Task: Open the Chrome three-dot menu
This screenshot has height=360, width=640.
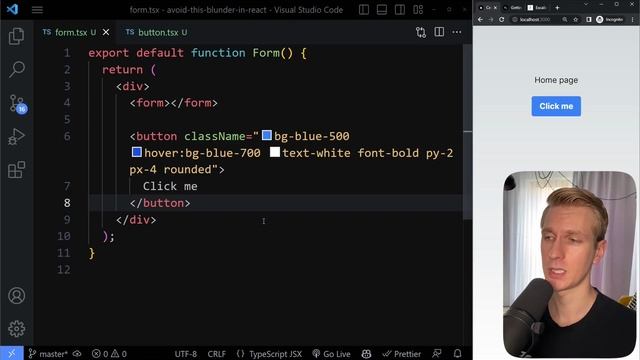Action: [x=633, y=19]
